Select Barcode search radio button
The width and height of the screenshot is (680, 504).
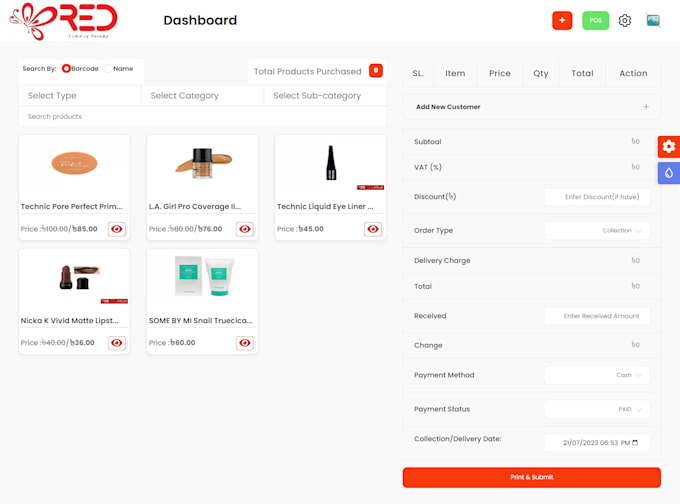pos(66,69)
